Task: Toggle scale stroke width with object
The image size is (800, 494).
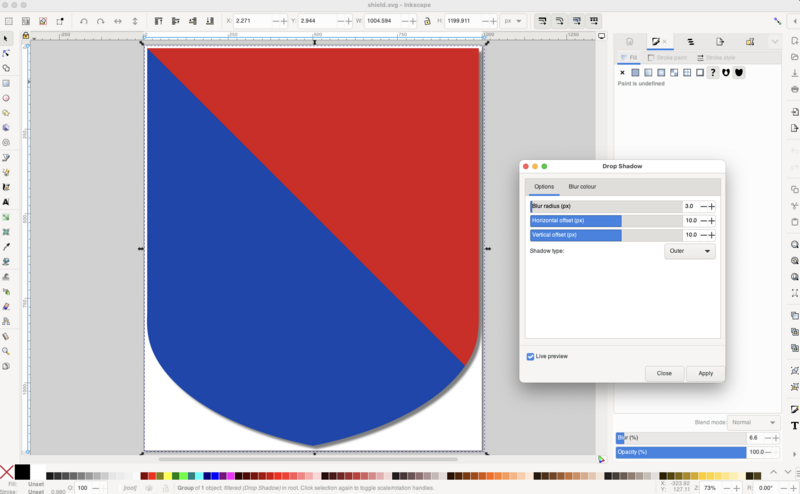Action: pos(542,21)
